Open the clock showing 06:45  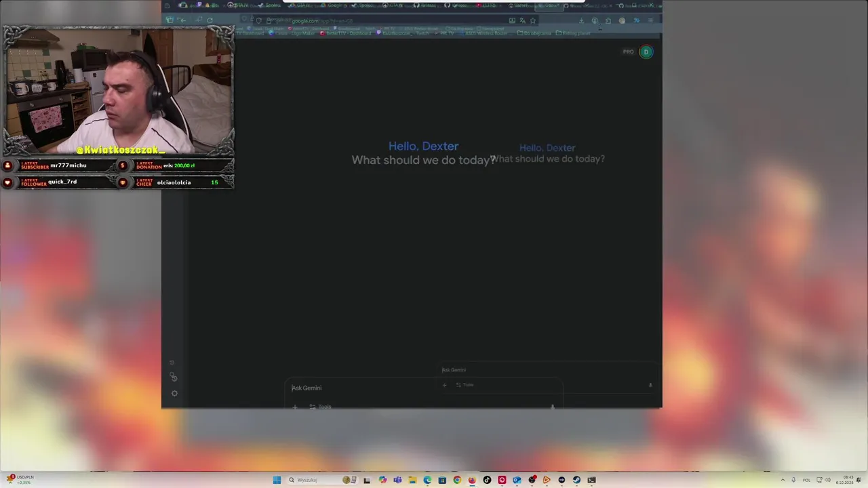click(x=844, y=480)
